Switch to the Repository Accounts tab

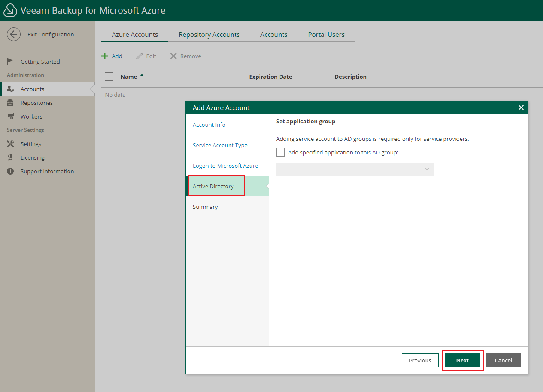[x=209, y=34]
